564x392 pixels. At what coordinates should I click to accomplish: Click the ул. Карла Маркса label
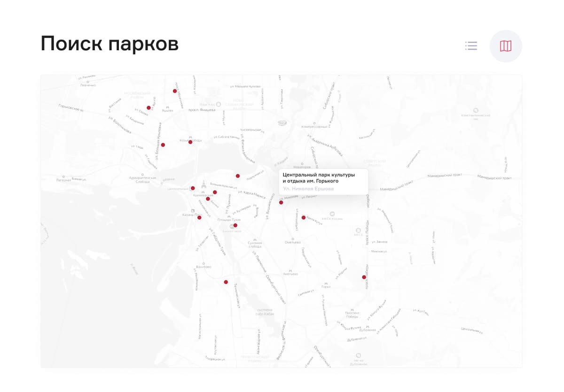tap(251, 194)
